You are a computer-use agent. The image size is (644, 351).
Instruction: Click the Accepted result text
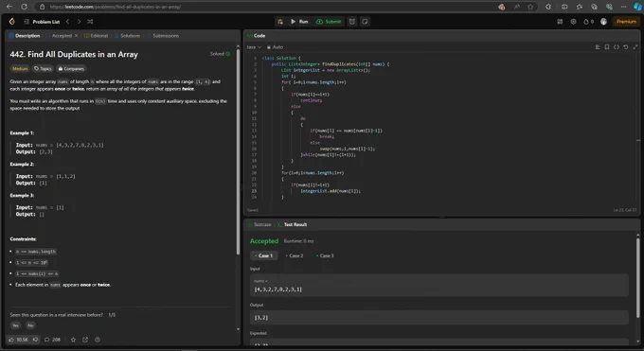tap(264, 241)
